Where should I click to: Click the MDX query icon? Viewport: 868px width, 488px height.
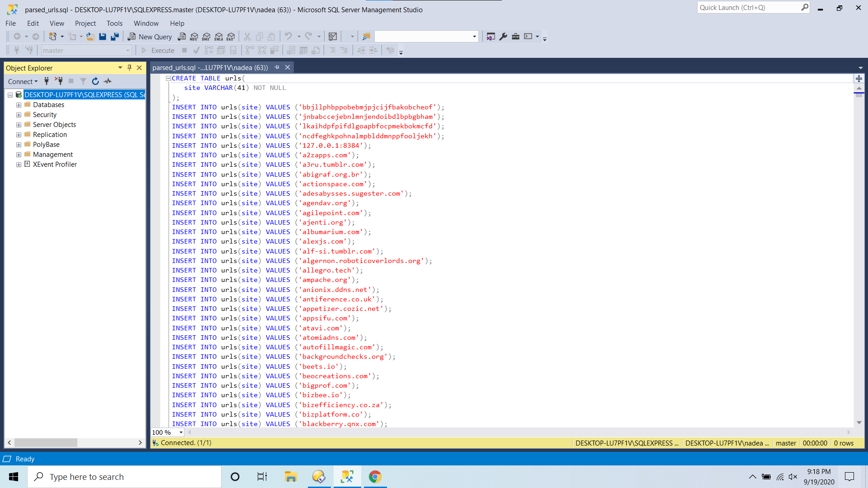coord(194,37)
